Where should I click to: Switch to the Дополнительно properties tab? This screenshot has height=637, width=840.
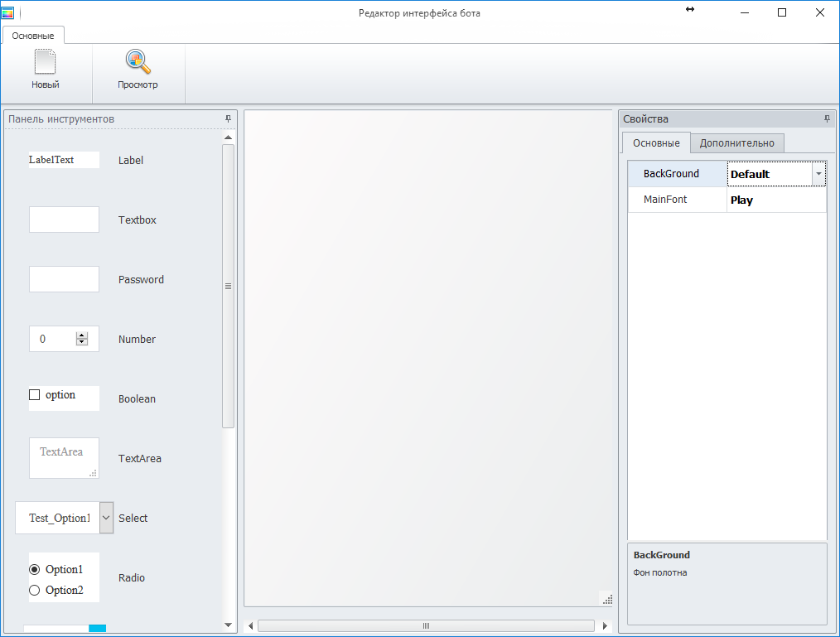[x=736, y=143]
